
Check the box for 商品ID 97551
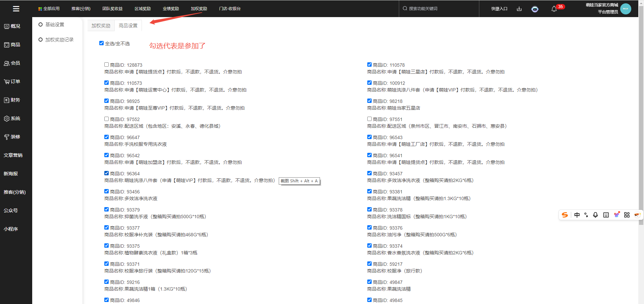[369, 119]
